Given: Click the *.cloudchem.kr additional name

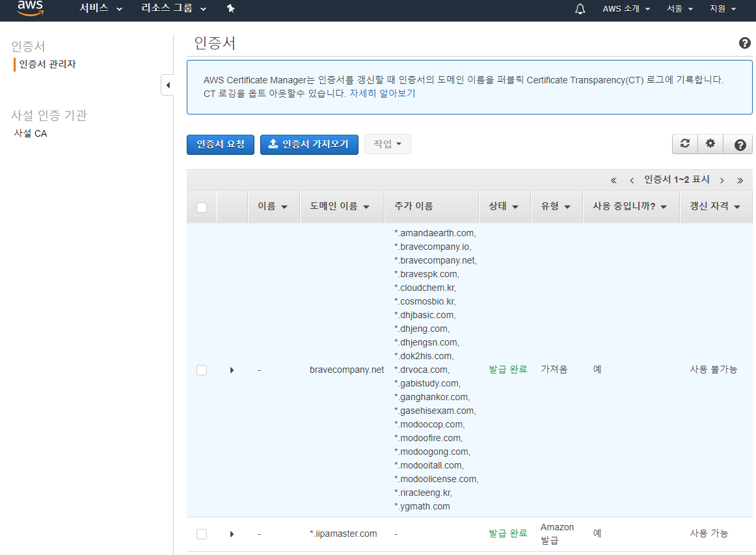Looking at the screenshot, I should point(425,288).
